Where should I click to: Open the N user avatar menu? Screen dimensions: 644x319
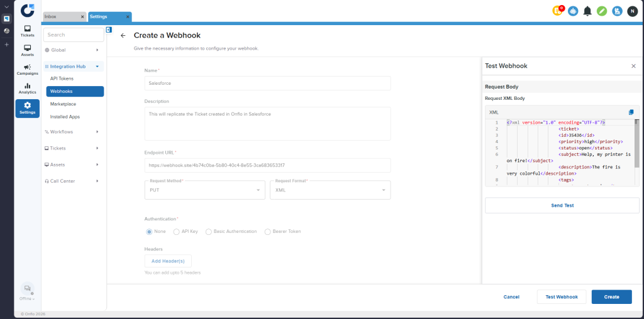633,11
